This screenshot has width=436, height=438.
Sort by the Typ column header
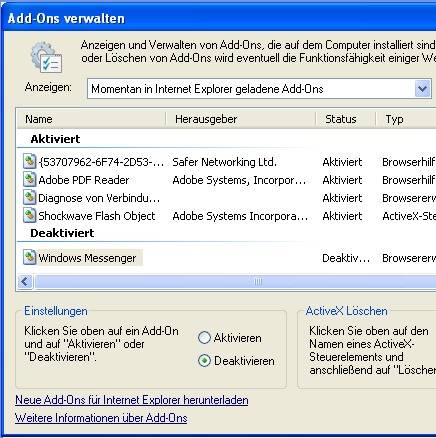point(406,119)
